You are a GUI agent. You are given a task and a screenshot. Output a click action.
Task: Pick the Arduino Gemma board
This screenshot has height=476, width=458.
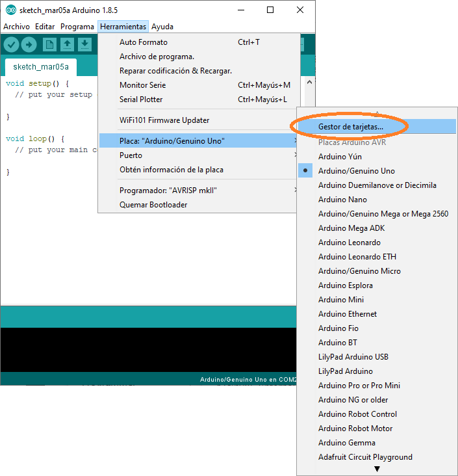point(377,443)
